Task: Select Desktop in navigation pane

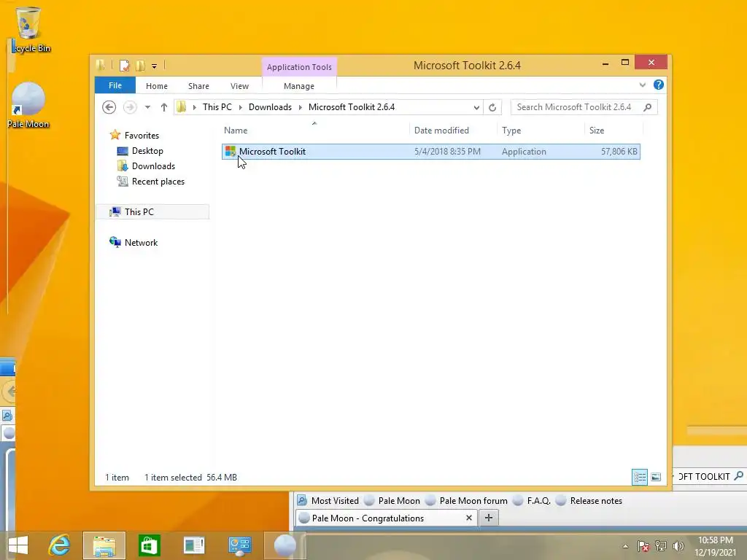Action: tap(147, 151)
